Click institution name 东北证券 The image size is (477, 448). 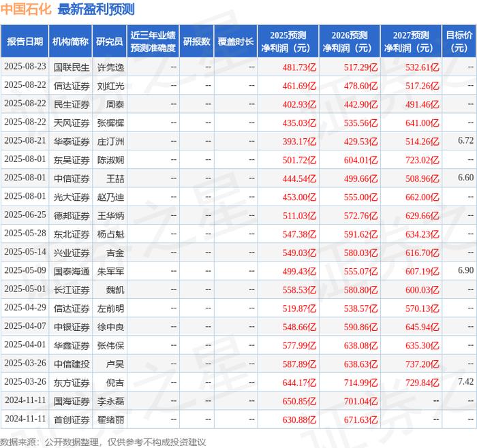tap(72, 234)
